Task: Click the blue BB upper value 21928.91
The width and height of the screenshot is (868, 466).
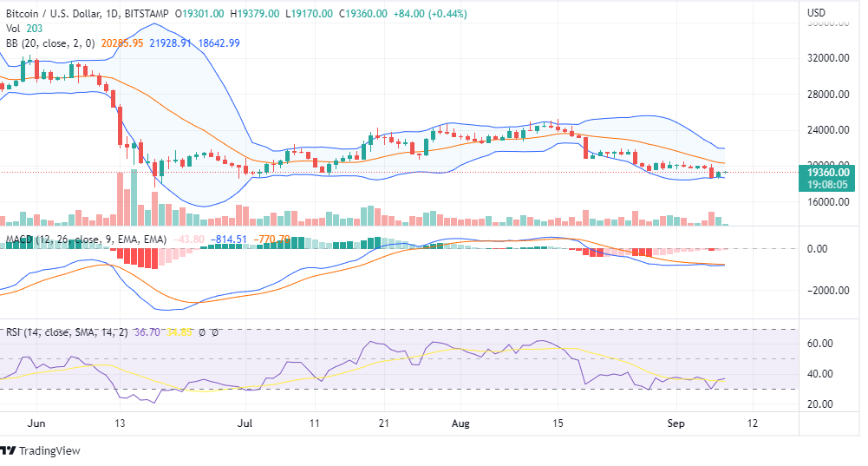Action: click(172, 43)
